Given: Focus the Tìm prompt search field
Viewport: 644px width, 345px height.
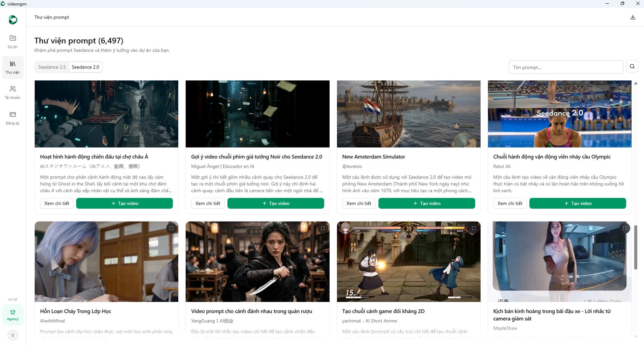Looking at the screenshot, I should [566, 67].
